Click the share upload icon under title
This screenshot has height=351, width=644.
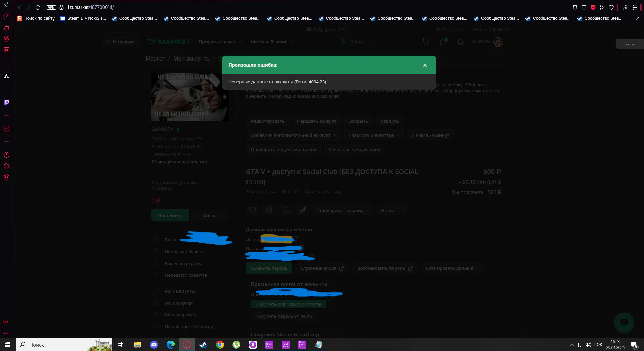tap(286, 210)
